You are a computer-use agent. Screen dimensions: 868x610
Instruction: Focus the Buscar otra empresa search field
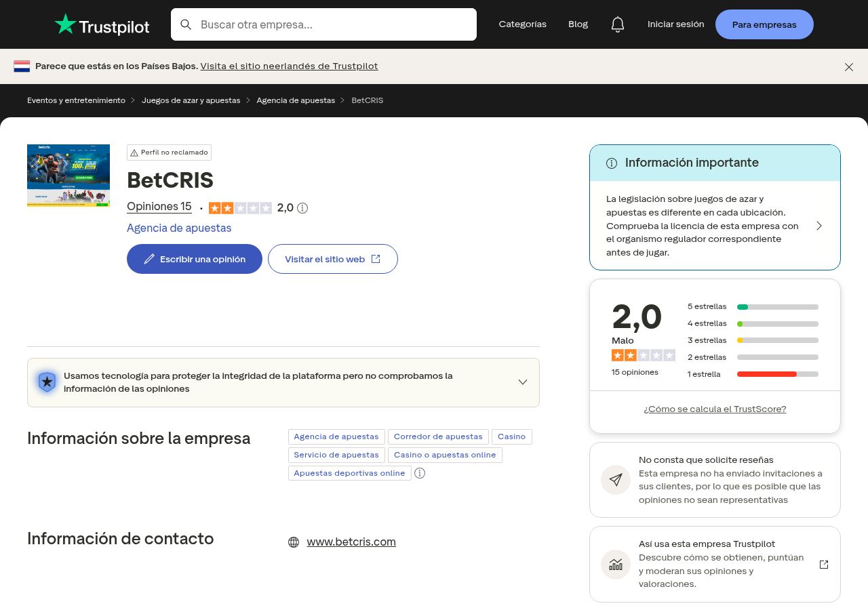(x=323, y=24)
